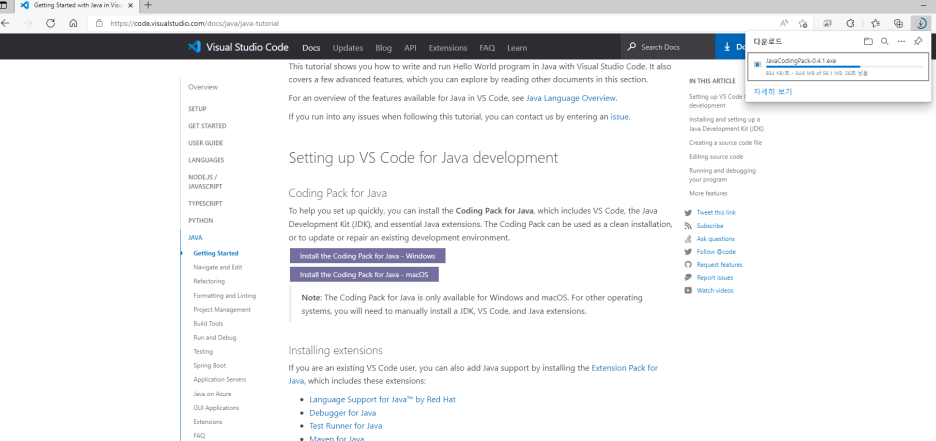Click Install Coding Pack for Java - Windows
The height and width of the screenshot is (441, 936).
click(368, 255)
